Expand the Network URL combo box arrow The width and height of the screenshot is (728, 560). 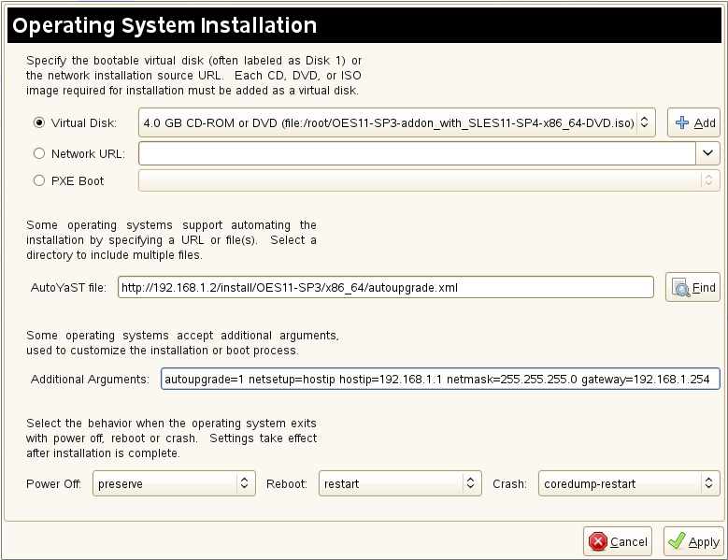[708, 152]
